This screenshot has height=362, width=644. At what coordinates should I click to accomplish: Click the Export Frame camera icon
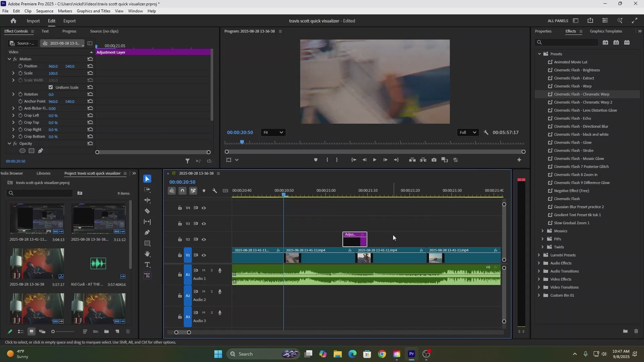pyautogui.click(x=434, y=160)
